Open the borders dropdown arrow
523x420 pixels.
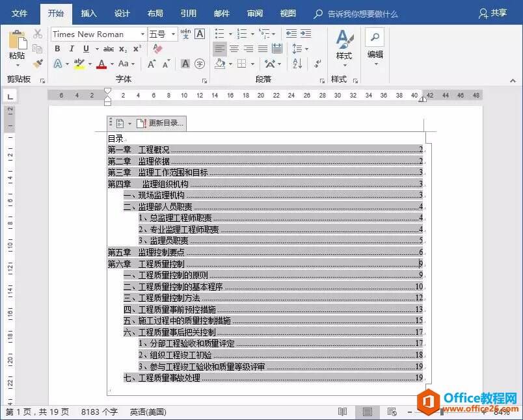[252, 64]
